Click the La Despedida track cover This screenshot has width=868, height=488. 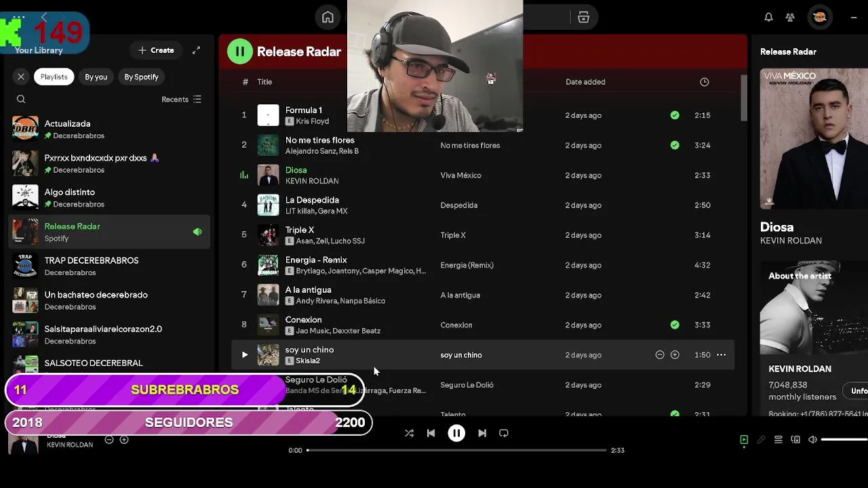[268, 205]
